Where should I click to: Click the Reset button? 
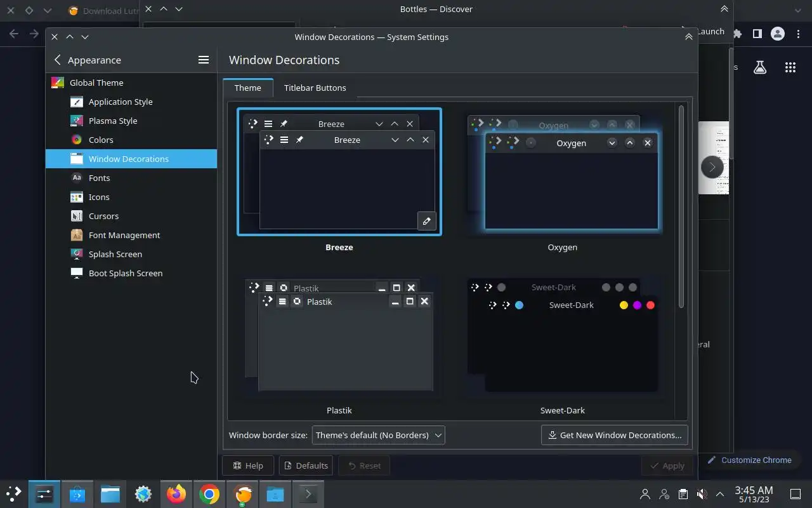pos(364,465)
